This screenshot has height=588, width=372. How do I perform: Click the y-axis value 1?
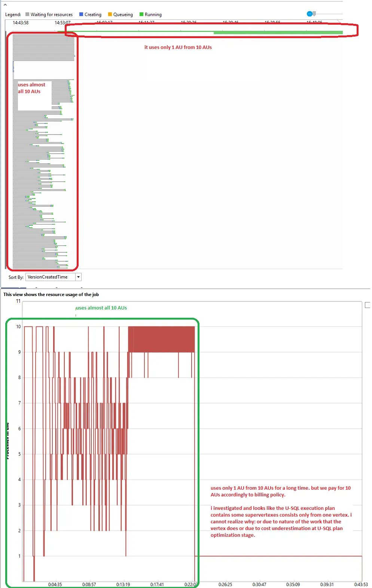tap(19, 556)
